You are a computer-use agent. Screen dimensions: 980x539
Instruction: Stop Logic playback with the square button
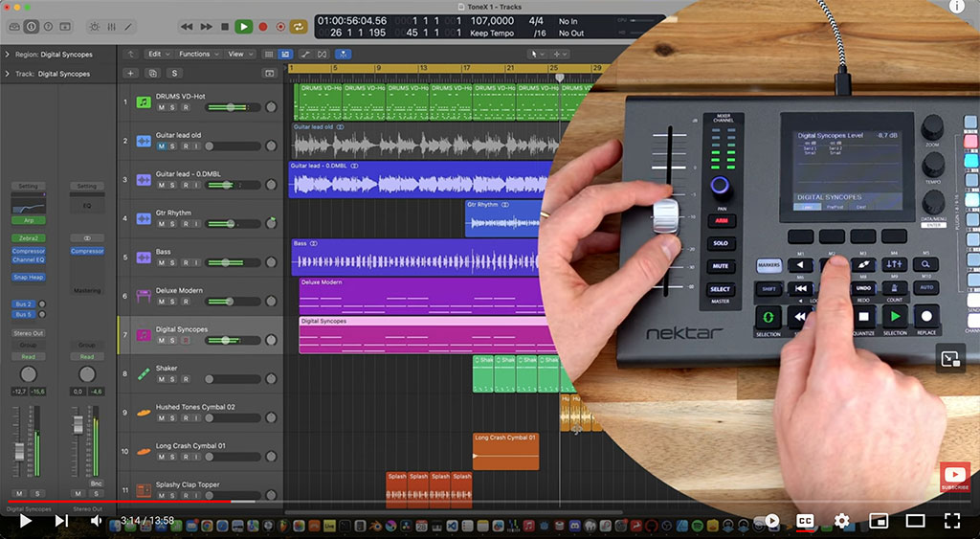pos(225,27)
